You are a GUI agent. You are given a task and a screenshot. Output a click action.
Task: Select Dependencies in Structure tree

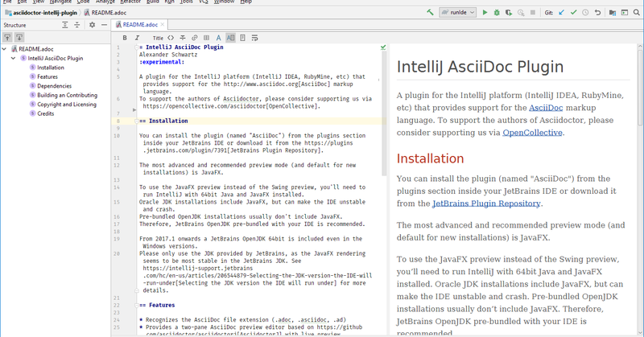pyautogui.click(x=54, y=86)
